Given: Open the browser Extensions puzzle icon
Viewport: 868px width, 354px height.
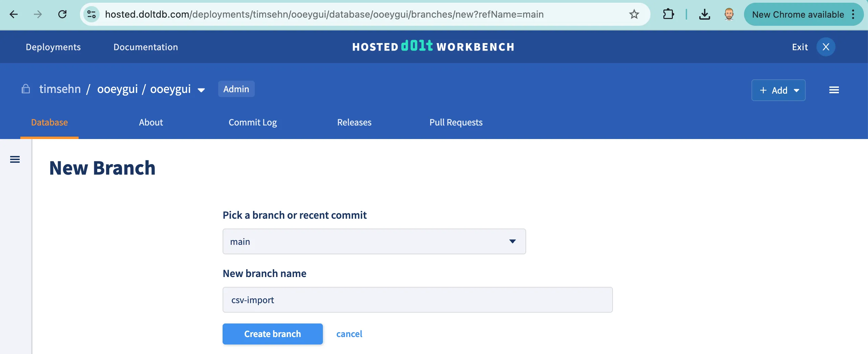Looking at the screenshot, I should pos(668,14).
